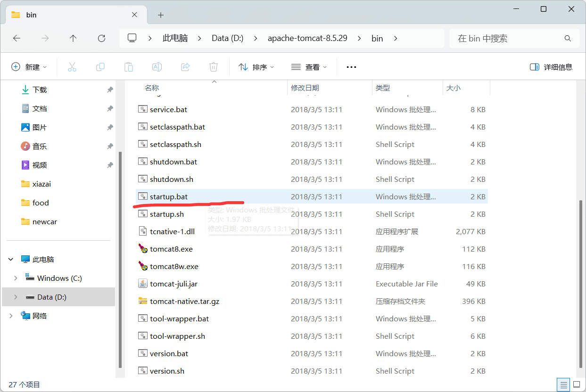
Task: Sort by 名称 column header
Action: tap(152, 88)
